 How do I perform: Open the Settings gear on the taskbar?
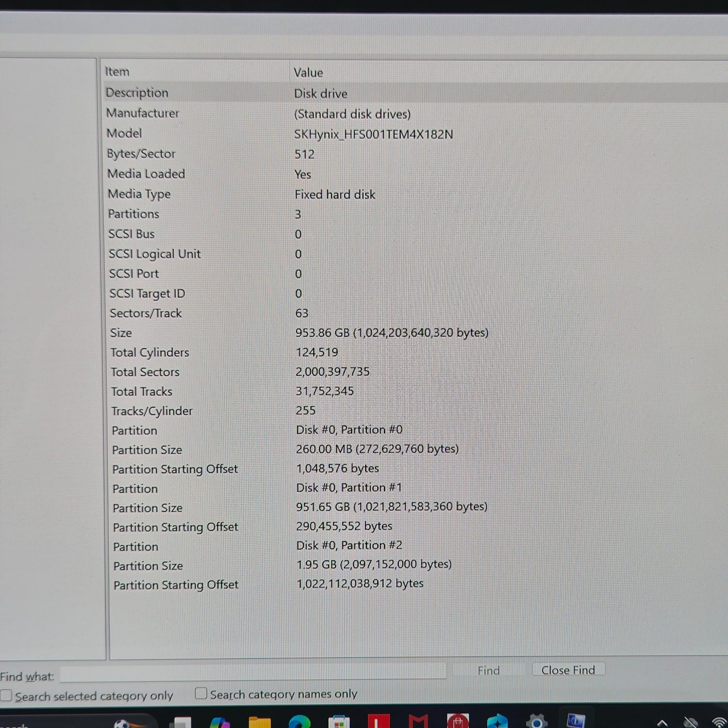pos(536,721)
